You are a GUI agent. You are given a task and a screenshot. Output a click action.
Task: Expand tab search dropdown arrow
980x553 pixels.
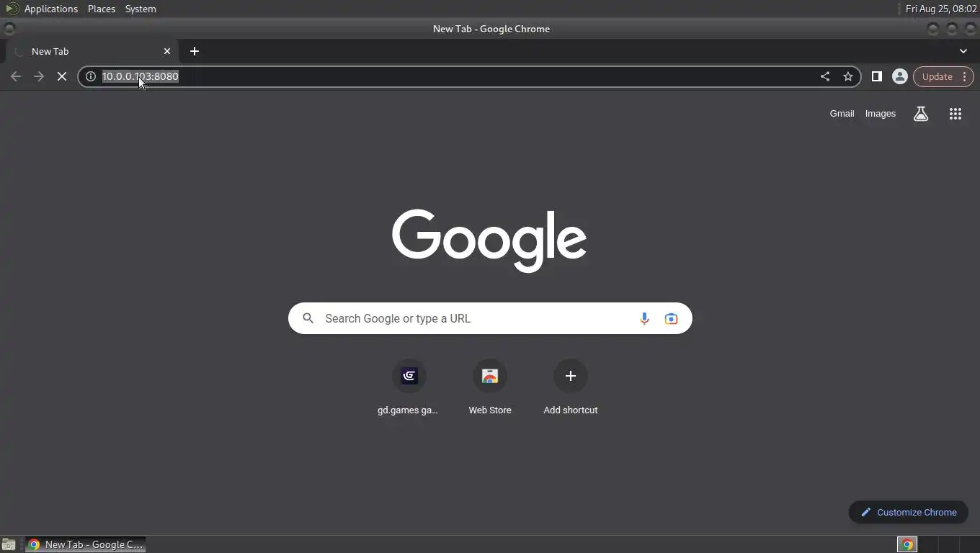click(963, 51)
